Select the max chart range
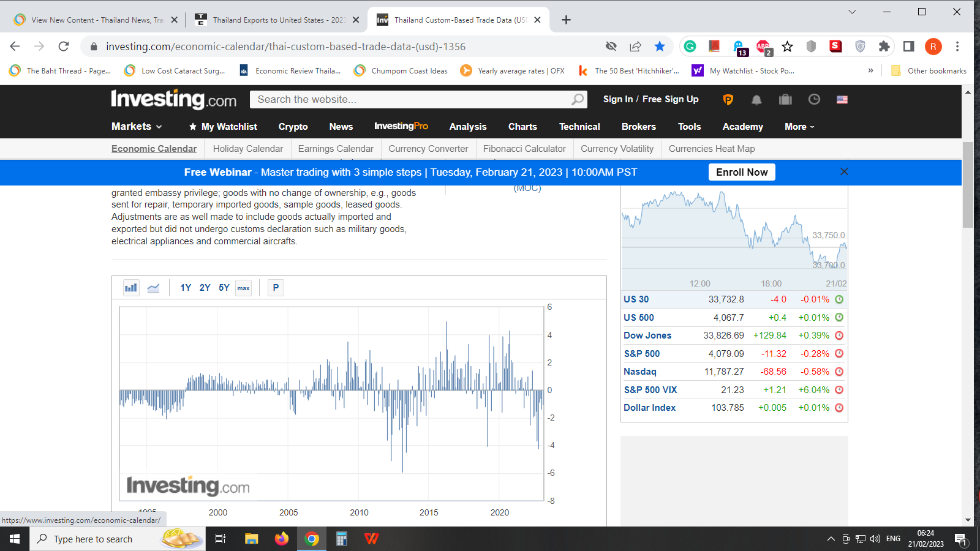Screen dimensions: 980x551 point(244,288)
